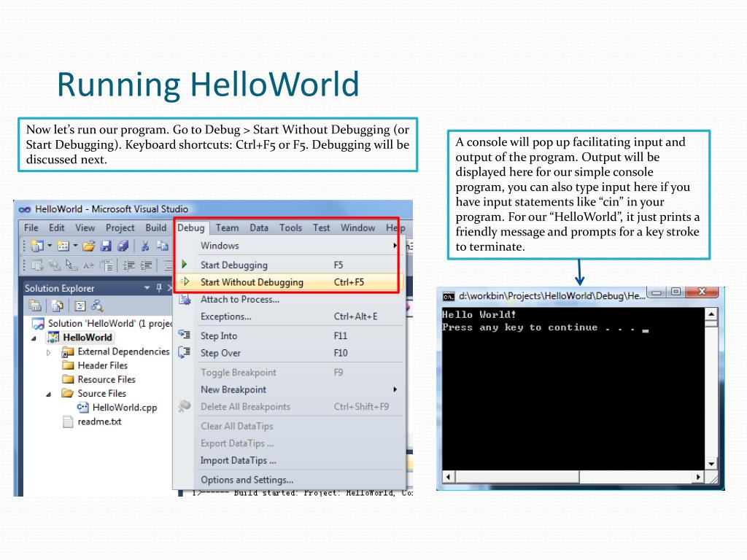Screen dimensions: 747x560
Task: Open the Data menu
Action: pyautogui.click(x=259, y=227)
